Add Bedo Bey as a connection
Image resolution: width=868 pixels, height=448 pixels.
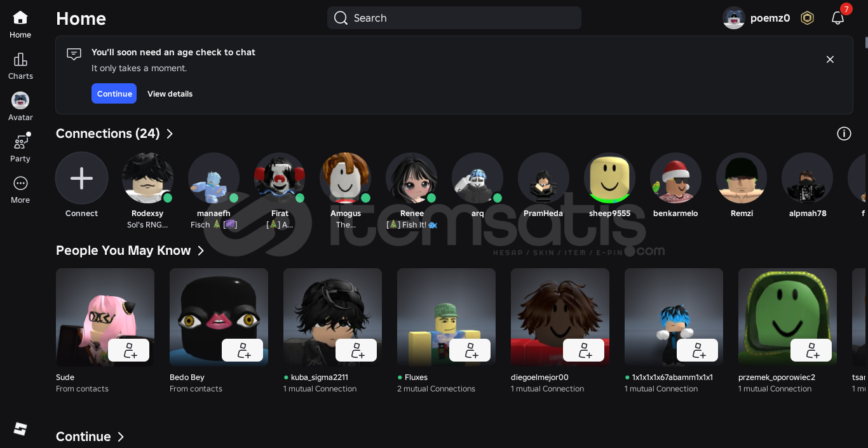coord(242,350)
